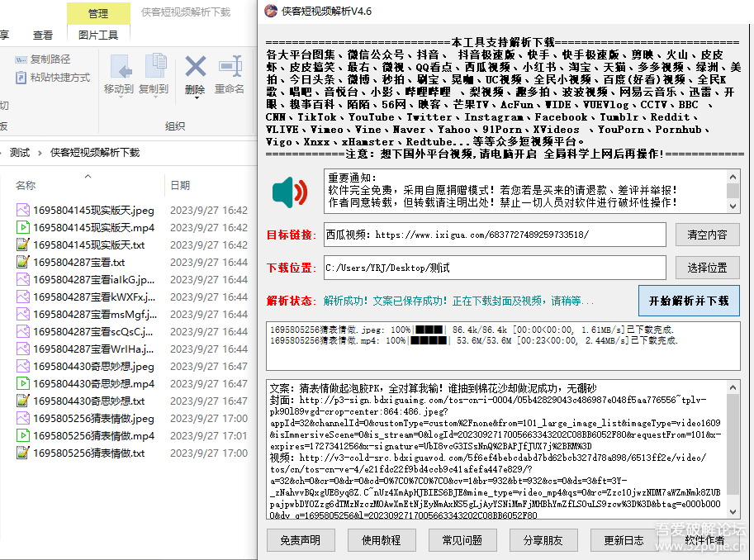Click the red Delete icon in Explorer ribbon

point(195,66)
